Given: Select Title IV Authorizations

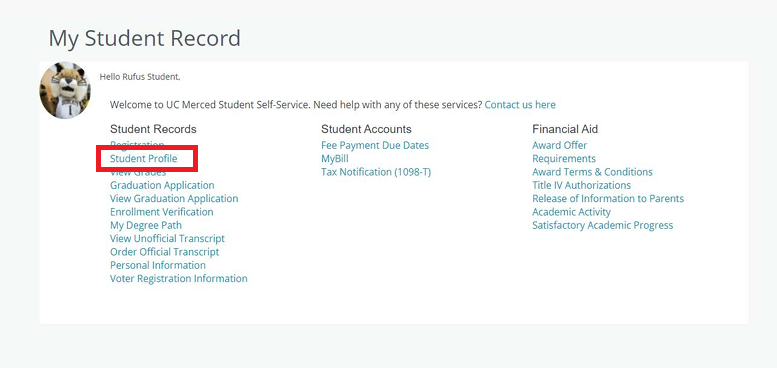Looking at the screenshot, I should (581, 186).
